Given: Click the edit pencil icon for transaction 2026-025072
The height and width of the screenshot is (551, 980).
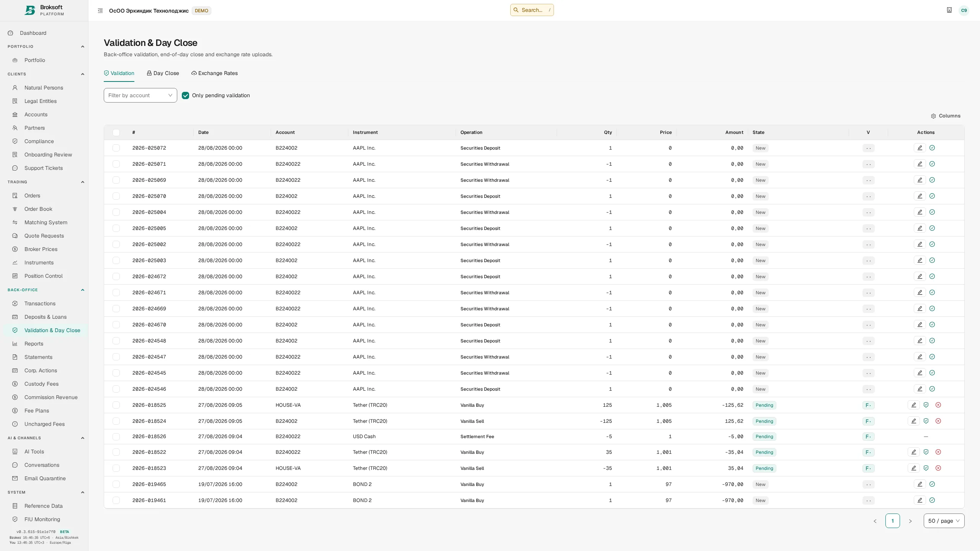Looking at the screenshot, I should (920, 148).
